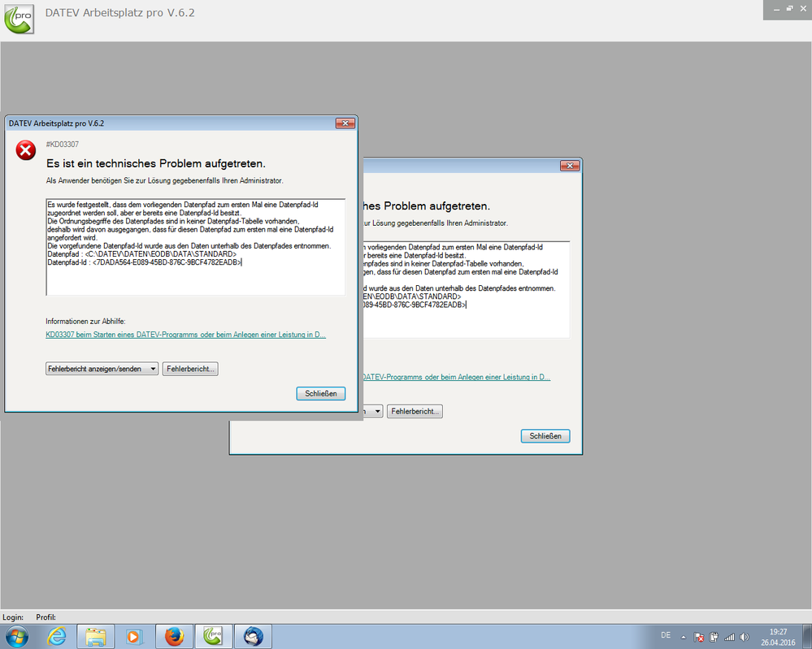812x649 pixels.
Task: Switch to Firefox in the taskbar
Action: 175,637
